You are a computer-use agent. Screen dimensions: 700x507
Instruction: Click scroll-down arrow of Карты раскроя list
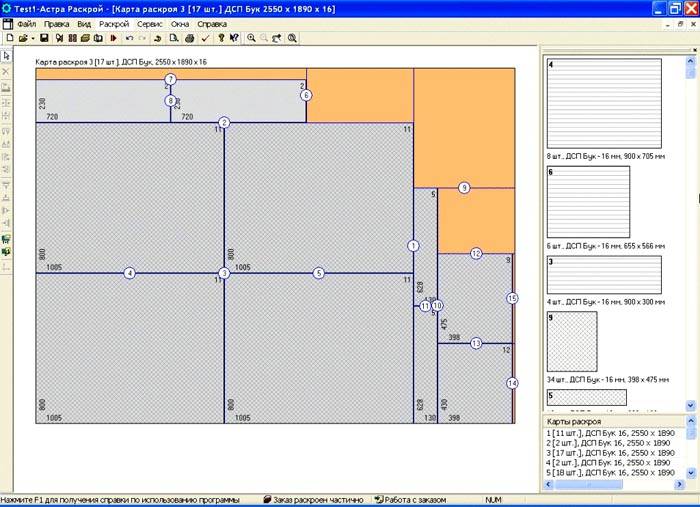[690, 473]
